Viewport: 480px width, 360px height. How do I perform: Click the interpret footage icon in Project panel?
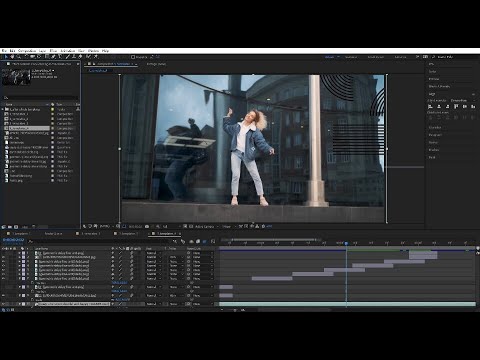coord(3,227)
